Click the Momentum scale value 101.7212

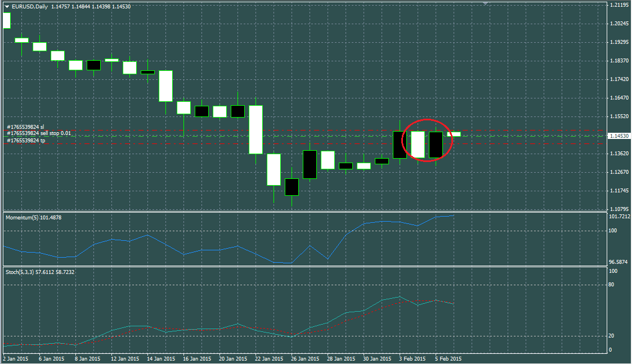tap(620, 217)
